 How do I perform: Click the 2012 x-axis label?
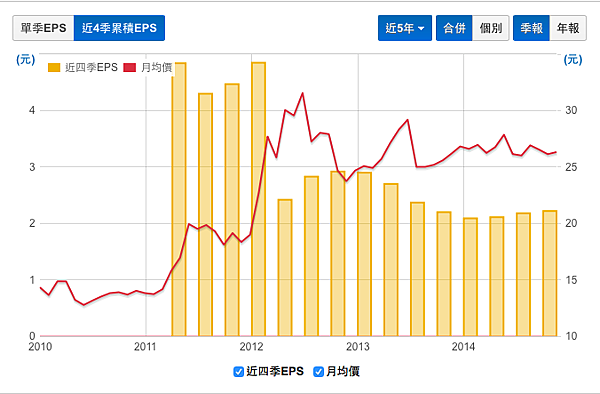pyautogui.click(x=251, y=347)
